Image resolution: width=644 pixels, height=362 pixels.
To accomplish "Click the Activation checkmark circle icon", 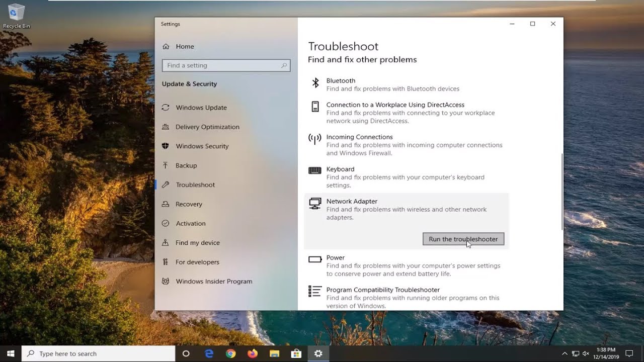I will pos(165,223).
